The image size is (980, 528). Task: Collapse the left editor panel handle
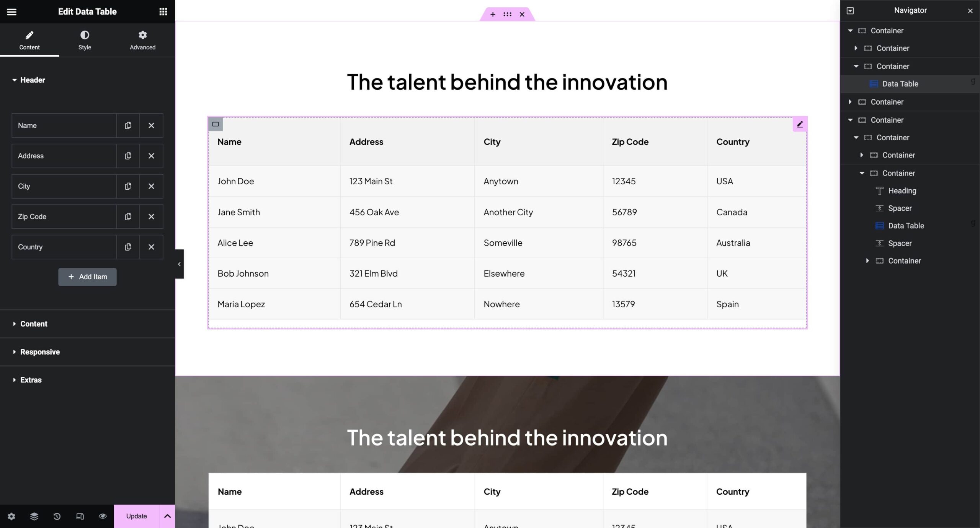179,264
